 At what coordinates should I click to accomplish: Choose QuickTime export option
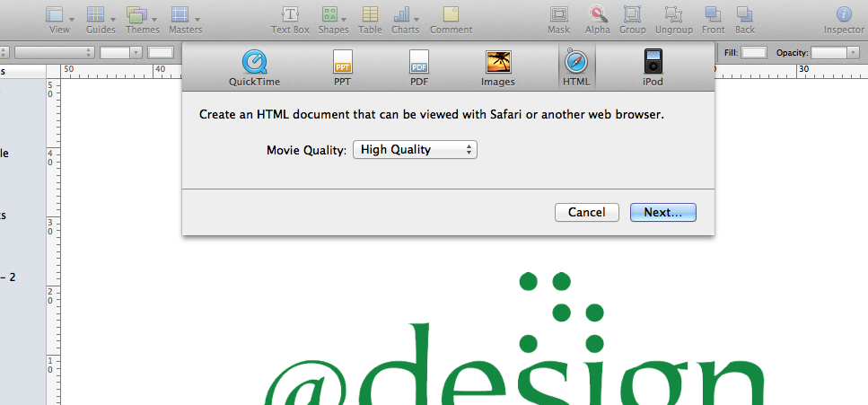tap(255, 68)
